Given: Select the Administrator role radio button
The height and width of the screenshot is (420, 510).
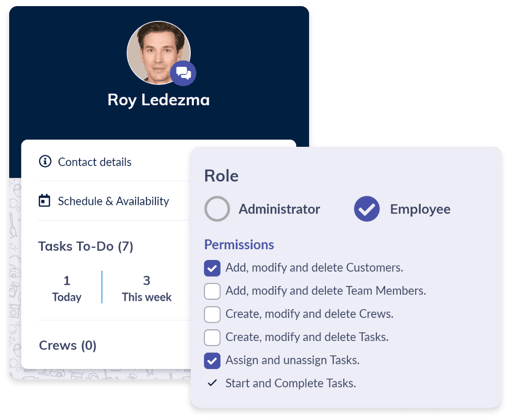Looking at the screenshot, I should (217, 209).
